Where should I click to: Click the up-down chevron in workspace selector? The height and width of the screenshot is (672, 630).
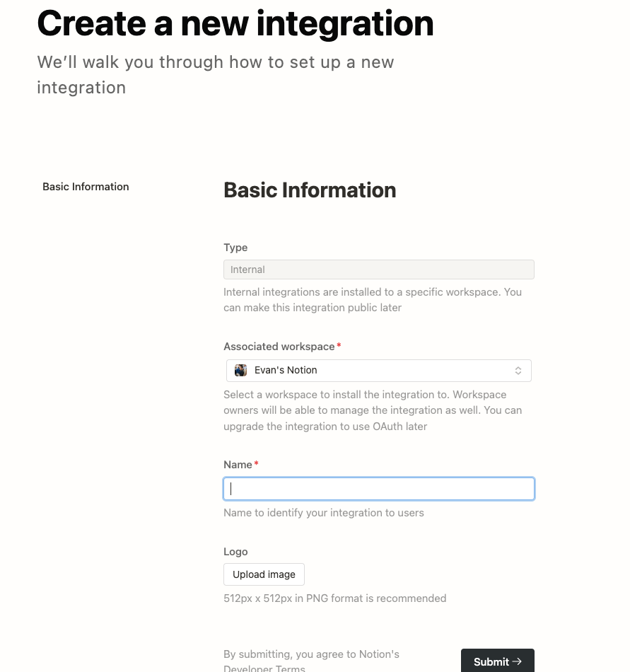518,371
